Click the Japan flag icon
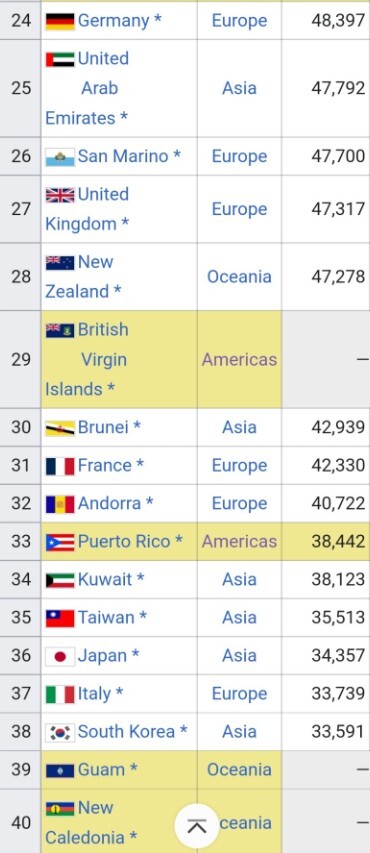 [x=60, y=657]
